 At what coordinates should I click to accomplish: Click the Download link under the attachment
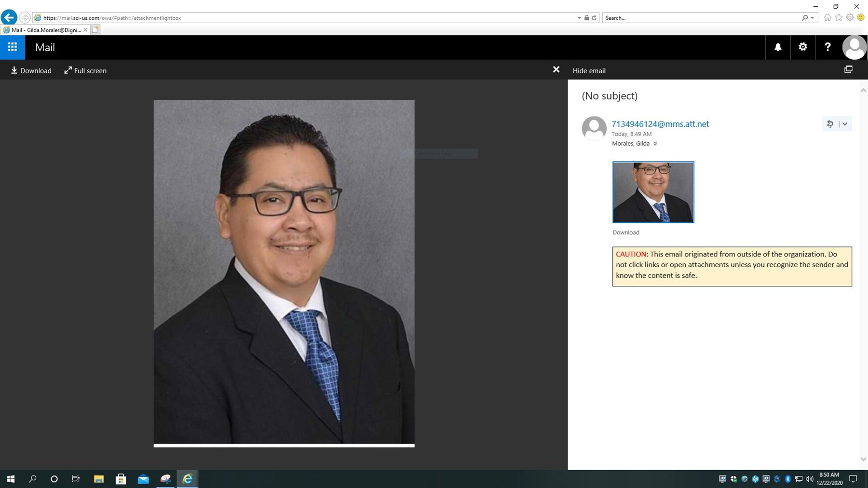625,232
